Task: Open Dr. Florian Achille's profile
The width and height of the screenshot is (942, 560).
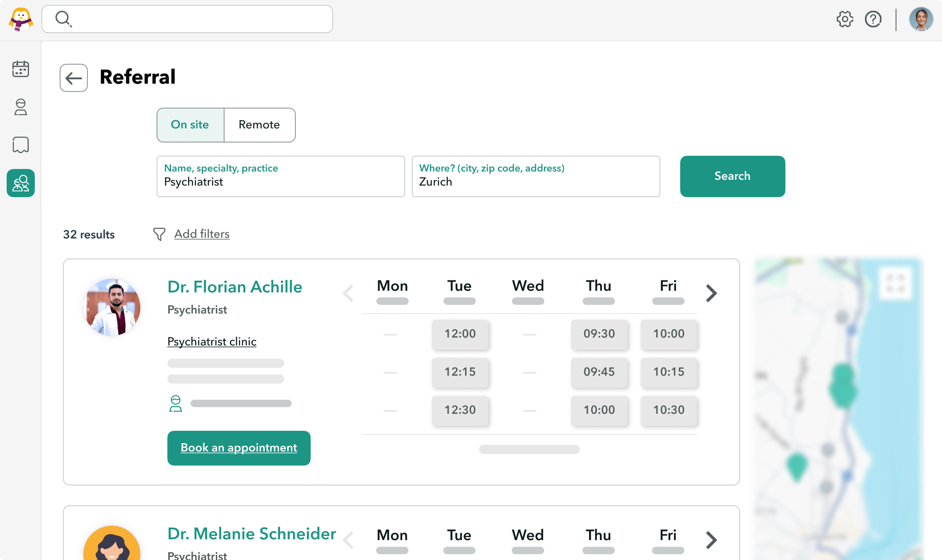Action: pyautogui.click(x=235, y=287)
